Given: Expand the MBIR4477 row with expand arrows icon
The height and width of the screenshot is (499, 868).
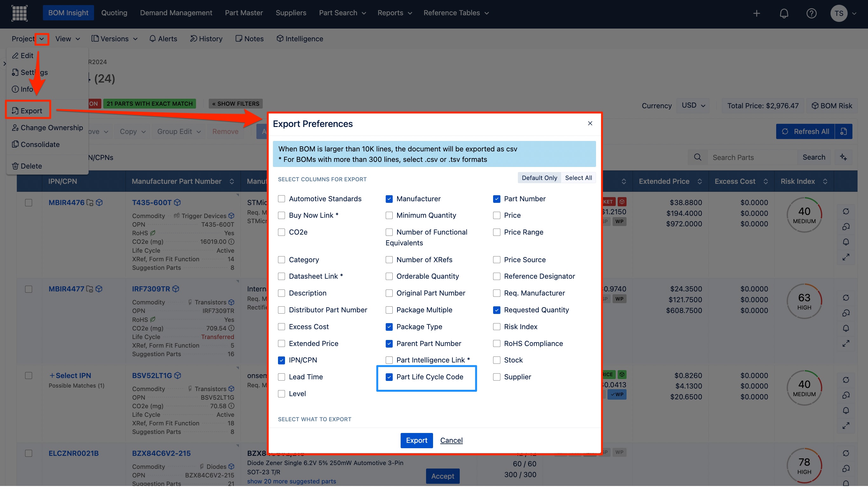Looking at the screenshot, I should click(x=846, y=343).
